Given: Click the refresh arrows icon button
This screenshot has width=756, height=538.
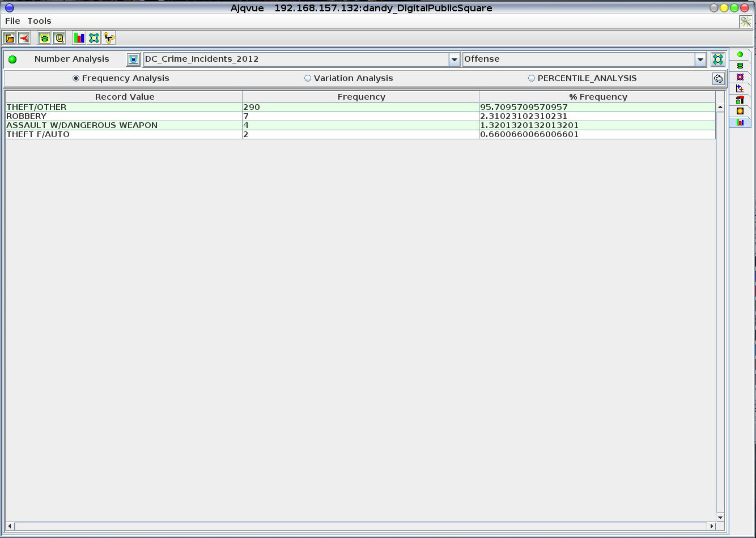Looking at the screenshot, I should (x=718, y=79).
